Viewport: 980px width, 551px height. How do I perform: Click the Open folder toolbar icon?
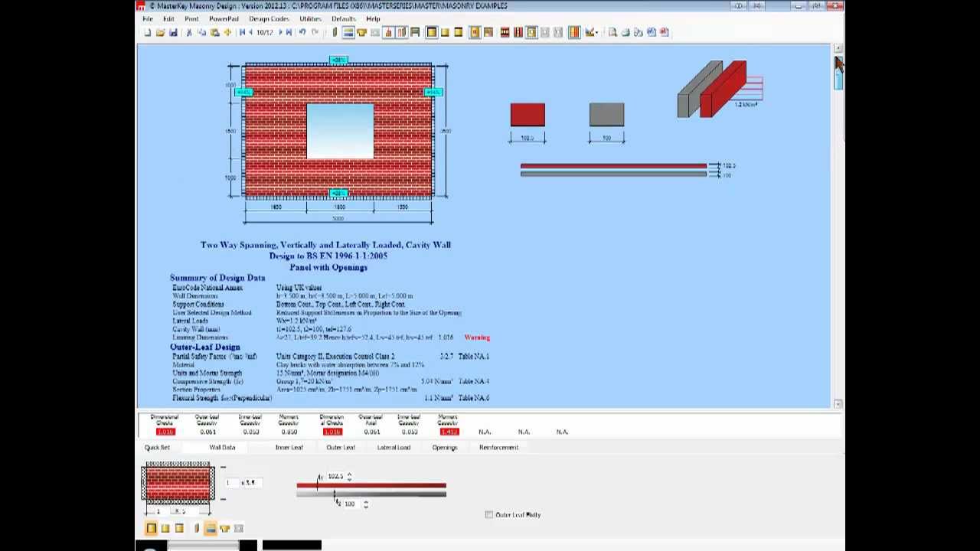click(159, 32)
